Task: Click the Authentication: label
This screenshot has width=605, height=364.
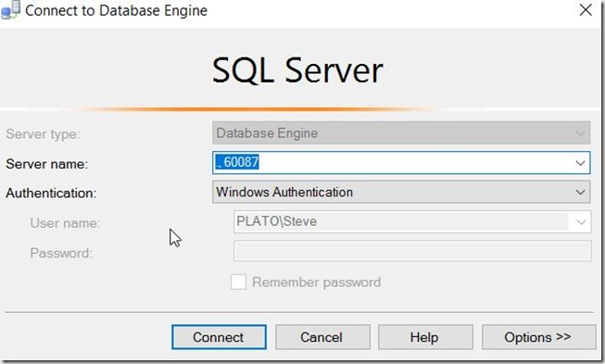Action: pyautogui.click(x=51, y=194)
